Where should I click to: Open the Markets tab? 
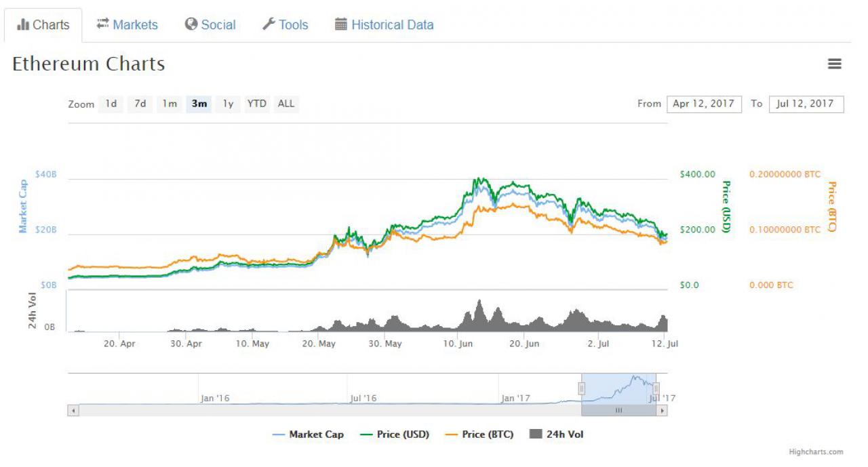[127, 25]
